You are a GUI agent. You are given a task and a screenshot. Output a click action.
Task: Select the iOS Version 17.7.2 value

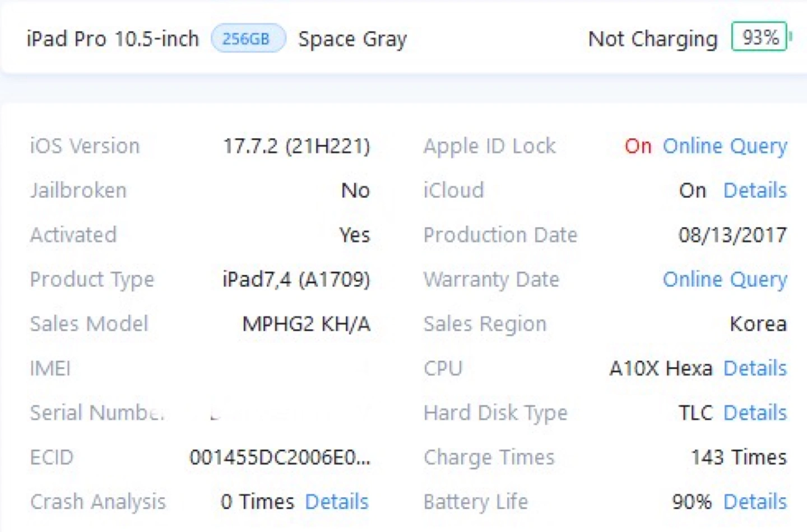[296, 146]
